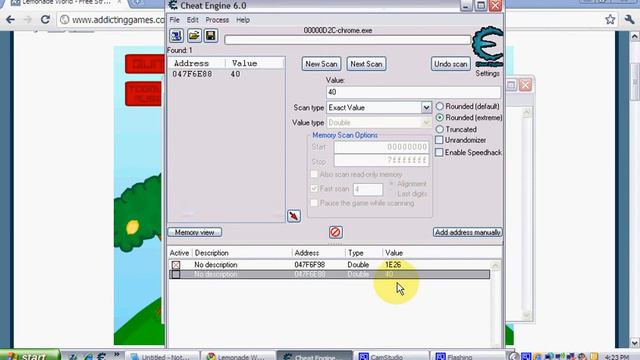Click the Start address field
Screen dimensions: 640x360
[x=381, y=147]
